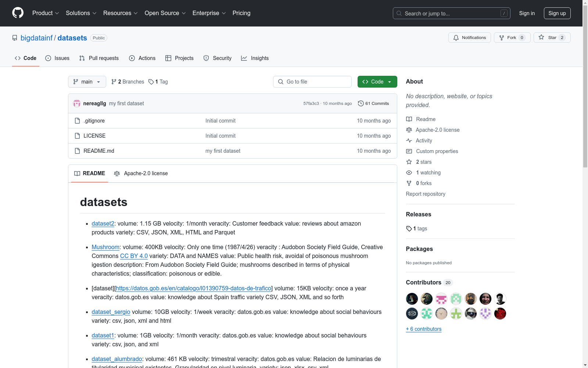Screen dimensions: 588x368
Task: Click the search magnifier icon in header
Action: 399,13
